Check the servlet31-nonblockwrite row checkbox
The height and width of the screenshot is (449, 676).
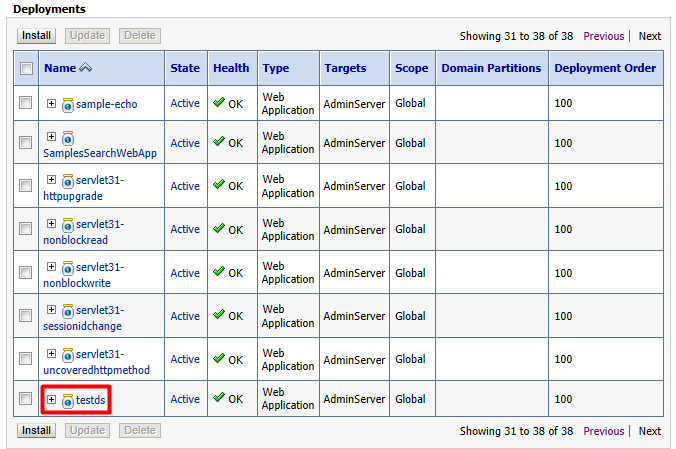click(x=25, y=272)
